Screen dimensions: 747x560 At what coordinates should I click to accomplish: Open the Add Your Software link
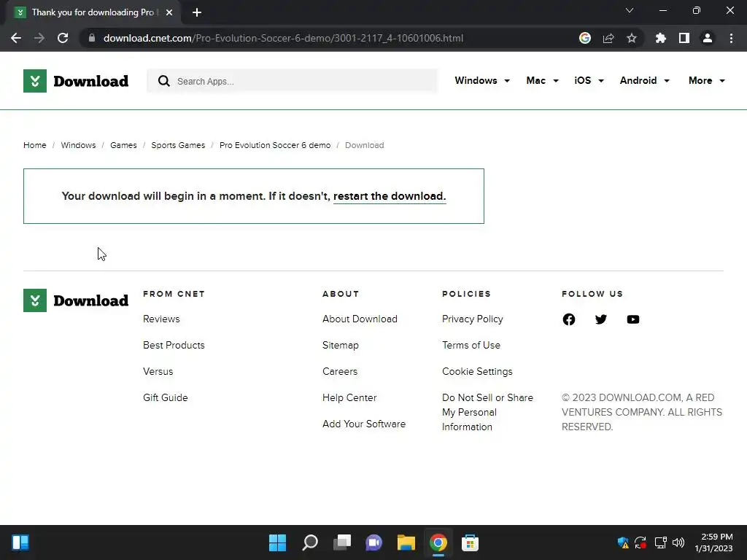(x=364, y=424)
